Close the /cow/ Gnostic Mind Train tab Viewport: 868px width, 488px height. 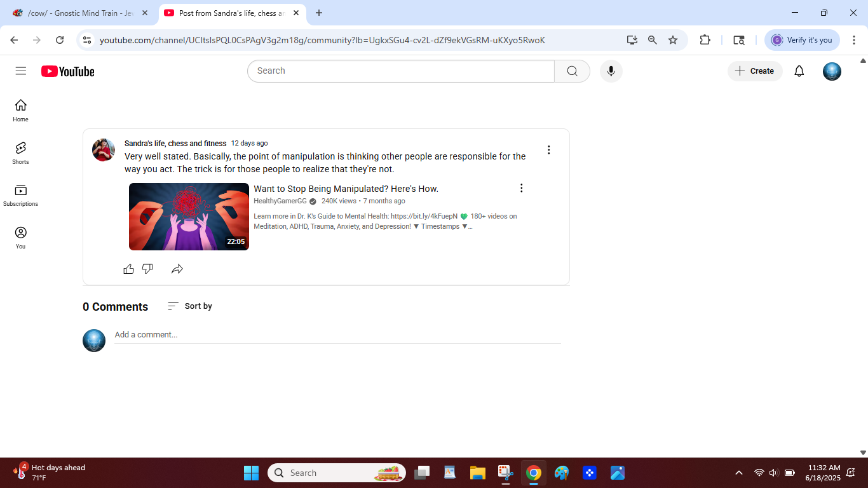pyautogui.click(x=144, y=13)
